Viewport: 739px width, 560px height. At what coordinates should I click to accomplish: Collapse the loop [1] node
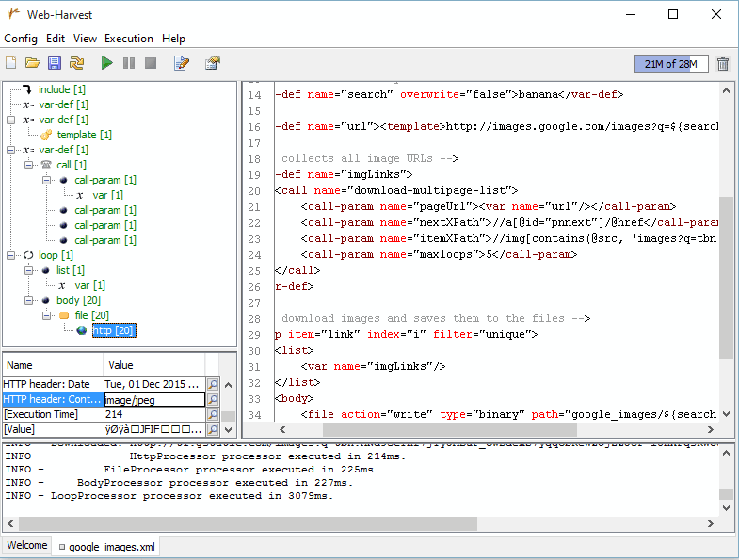[x=11, y=255]
